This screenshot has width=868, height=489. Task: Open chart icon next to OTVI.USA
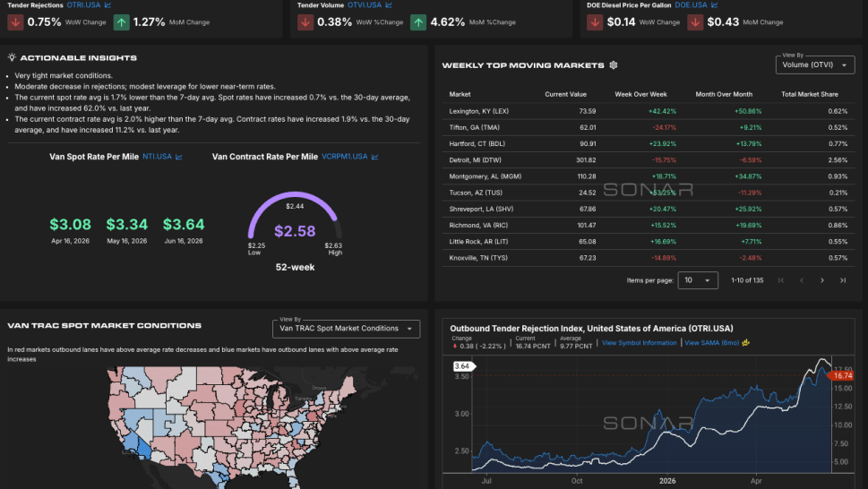389,5
